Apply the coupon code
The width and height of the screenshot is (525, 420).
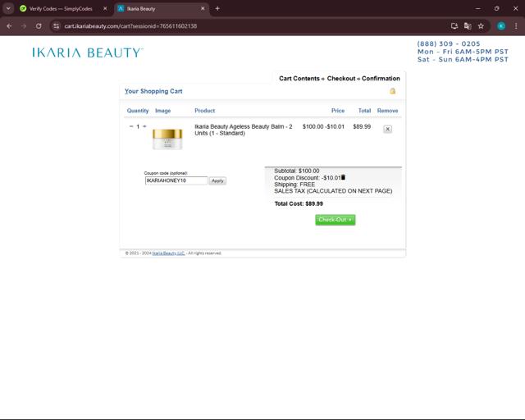[x=217, y=180]
